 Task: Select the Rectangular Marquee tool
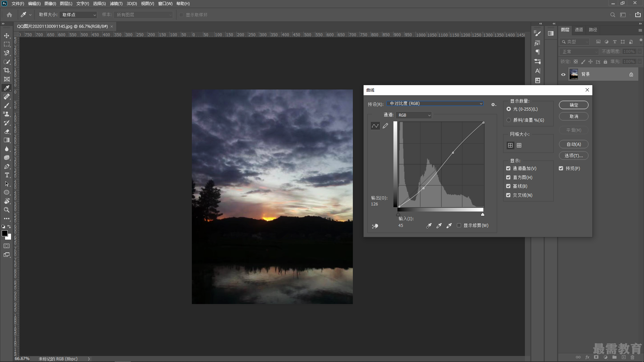pos(7,44)
